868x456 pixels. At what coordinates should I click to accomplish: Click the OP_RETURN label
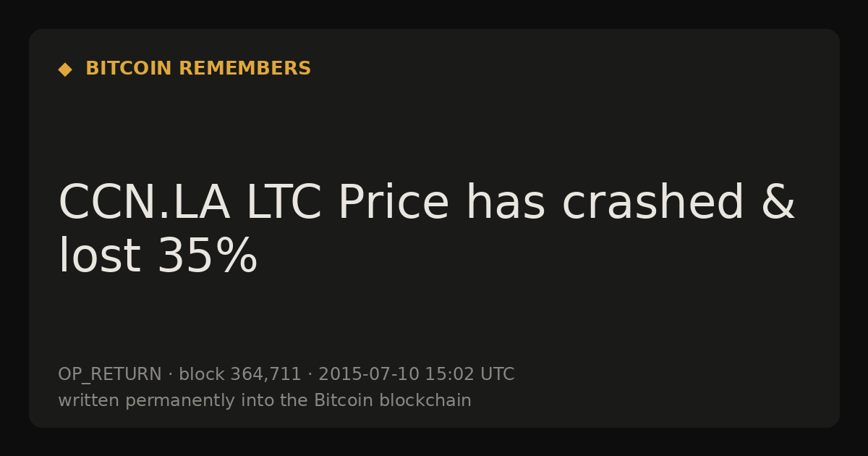coord(110,375)
